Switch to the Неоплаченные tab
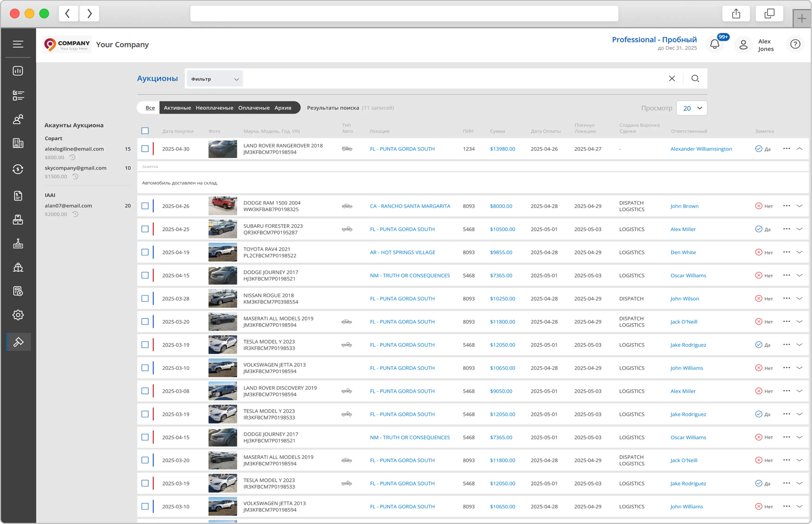The width and height of the screenshot is (812, 524). click(x=214, y=107)
